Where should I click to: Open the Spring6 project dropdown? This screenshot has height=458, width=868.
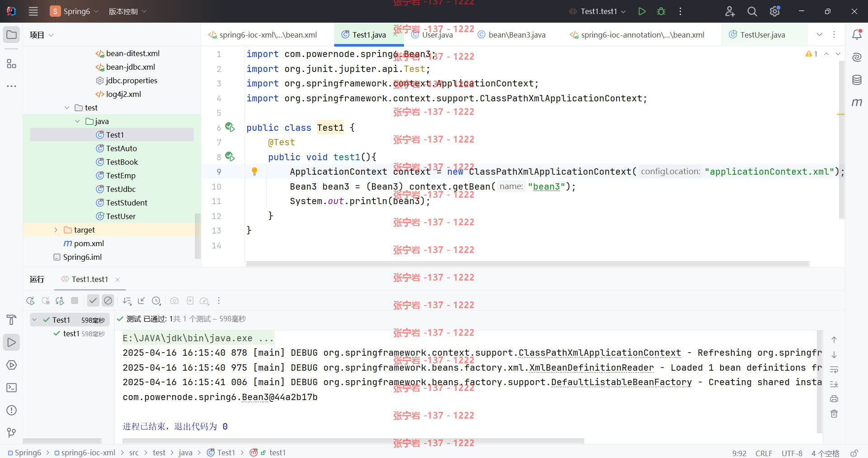point(75,11)
